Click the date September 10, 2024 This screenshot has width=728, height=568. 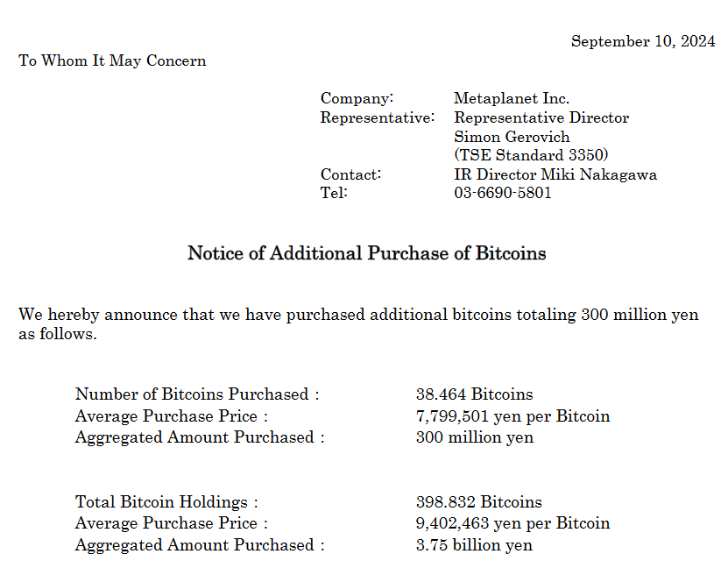point(643,41)
